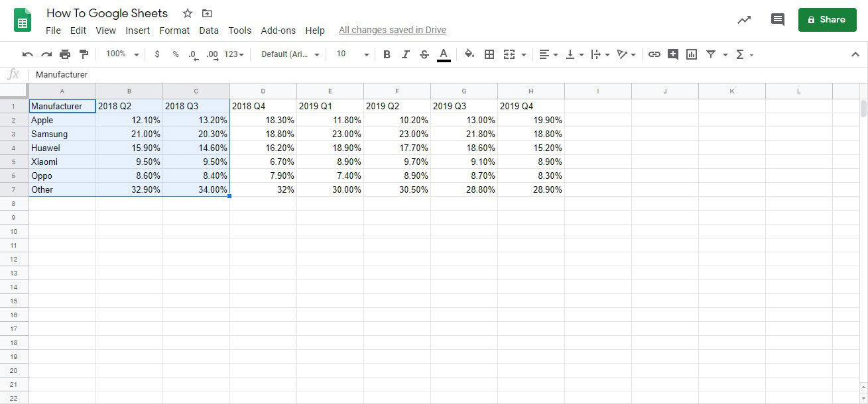Toggle bold formatting
The height and width of the screenshot is (404, 868).
click(x=387, y=54)
